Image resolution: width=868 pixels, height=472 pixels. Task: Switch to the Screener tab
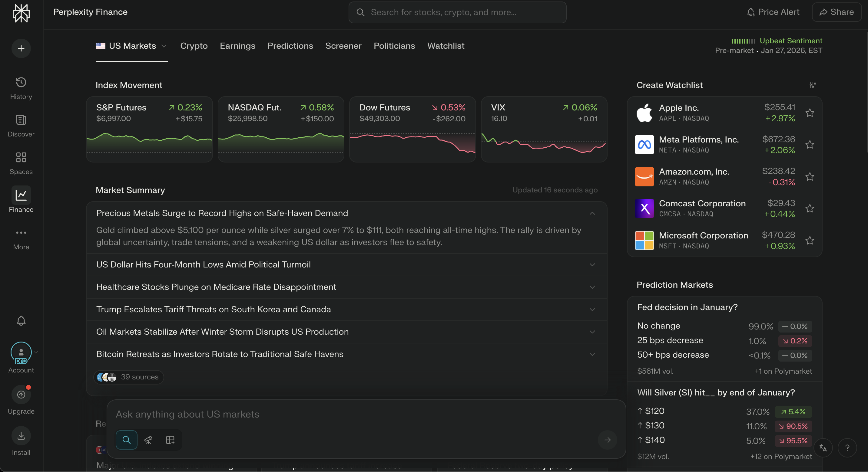[x=343, y=46]
